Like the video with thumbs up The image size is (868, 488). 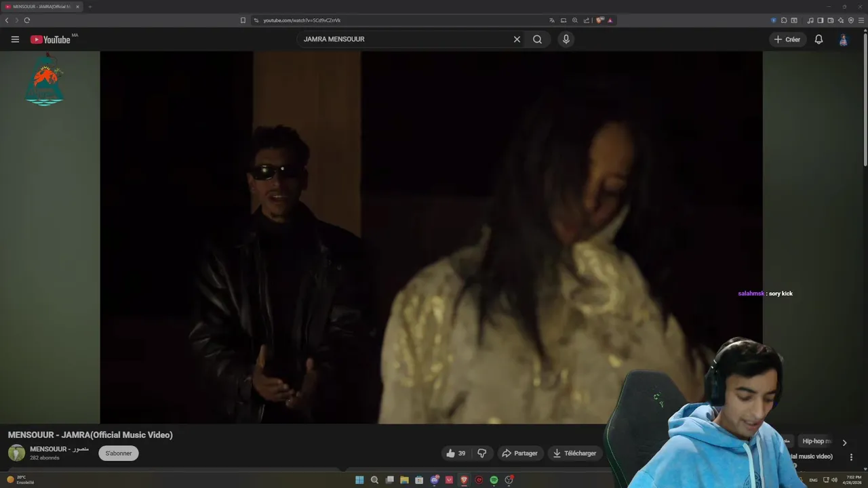(x=456, y=453)
